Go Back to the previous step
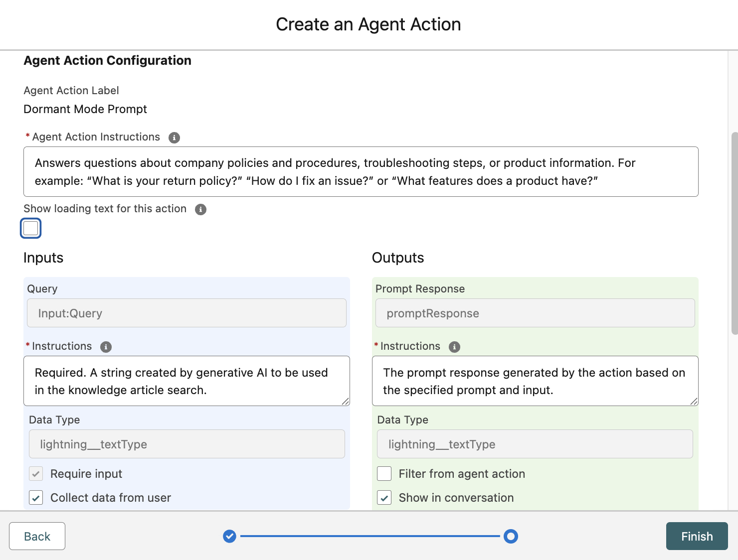The image size is (738, 560). 37,536
